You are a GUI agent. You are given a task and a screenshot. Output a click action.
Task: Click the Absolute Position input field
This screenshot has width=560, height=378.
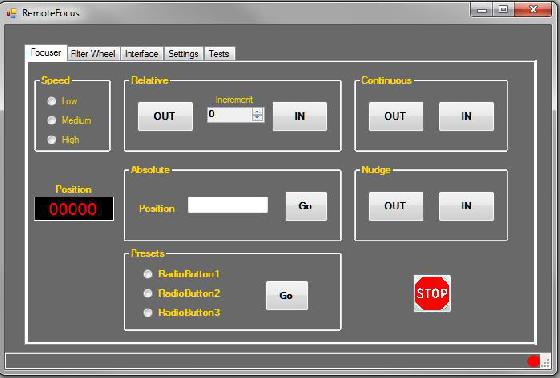[x=228, y=205]
